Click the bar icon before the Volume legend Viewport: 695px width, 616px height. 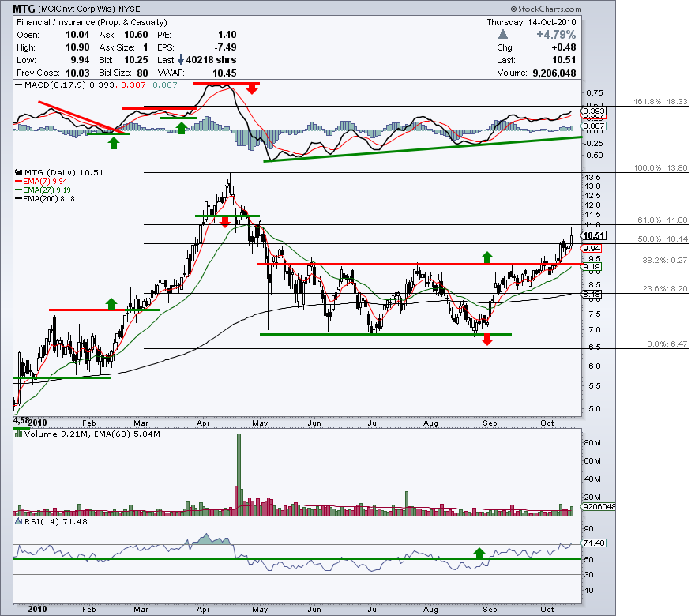point(19,434)
